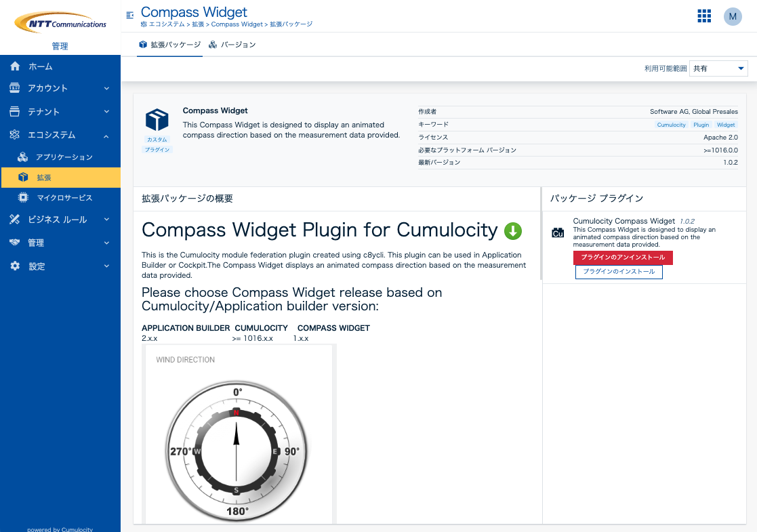Follow the 拡張パッケージ breadcrumb link

pos(291,24)
